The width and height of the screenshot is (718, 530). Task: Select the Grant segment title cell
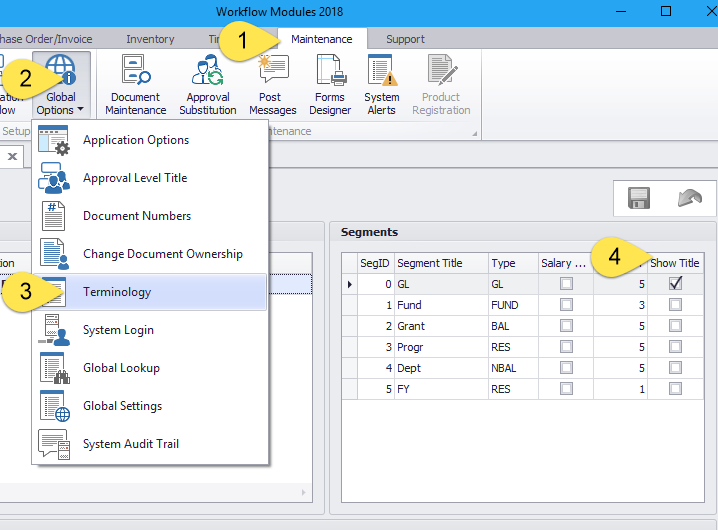click(x=440, y=326)
